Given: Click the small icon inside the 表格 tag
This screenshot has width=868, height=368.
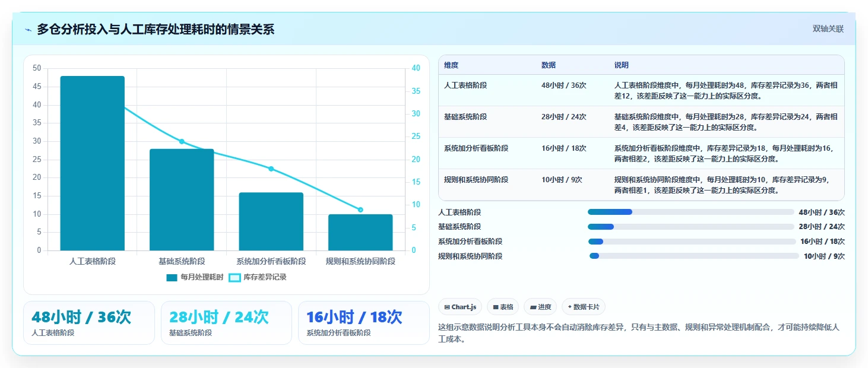Looking at the screenshot, I should coord(496,307).
